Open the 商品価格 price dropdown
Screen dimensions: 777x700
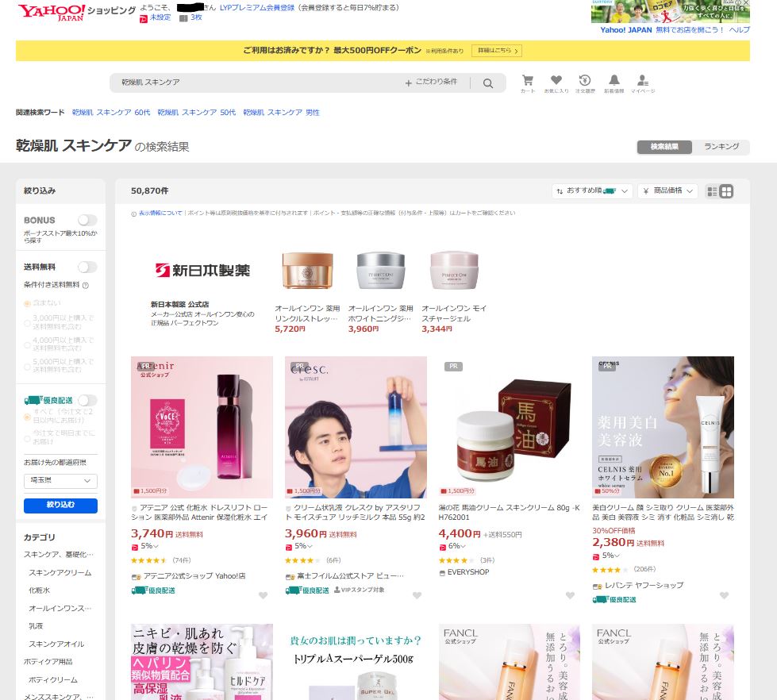coord(667,191)
